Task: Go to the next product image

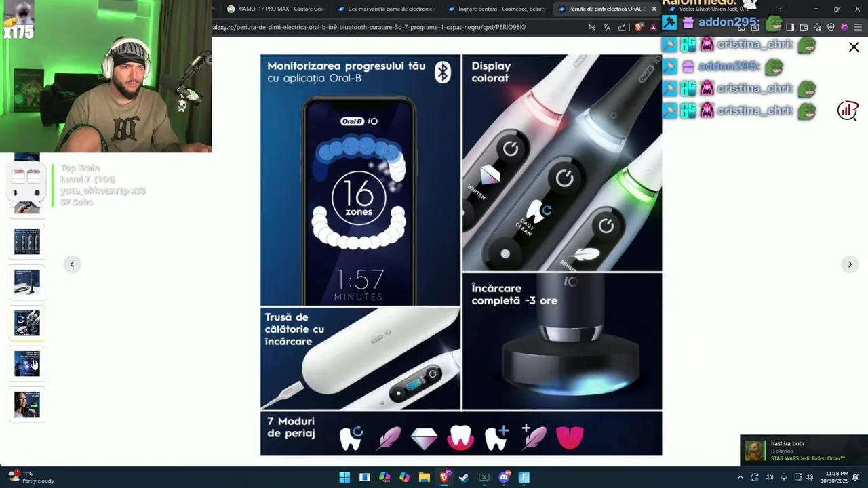Action: point(850,264)
